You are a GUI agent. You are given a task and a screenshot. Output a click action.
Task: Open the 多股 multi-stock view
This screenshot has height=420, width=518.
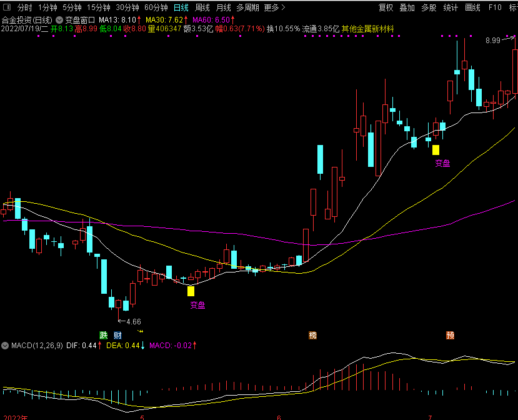[429, 7]
